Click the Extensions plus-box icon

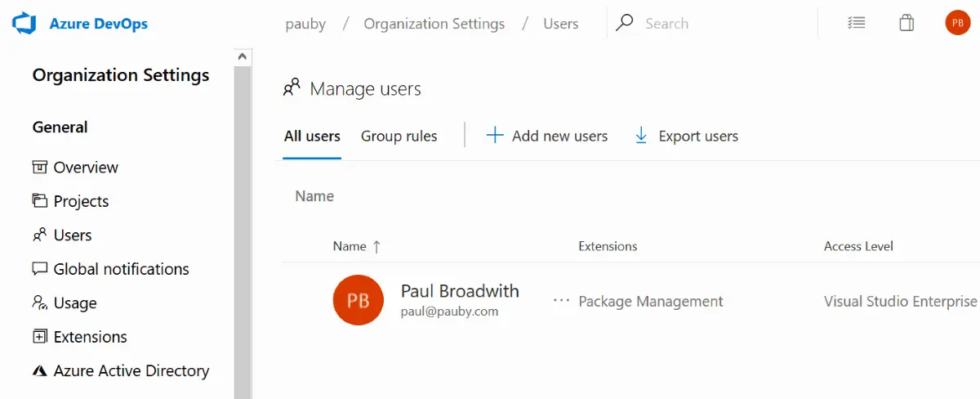40,337
